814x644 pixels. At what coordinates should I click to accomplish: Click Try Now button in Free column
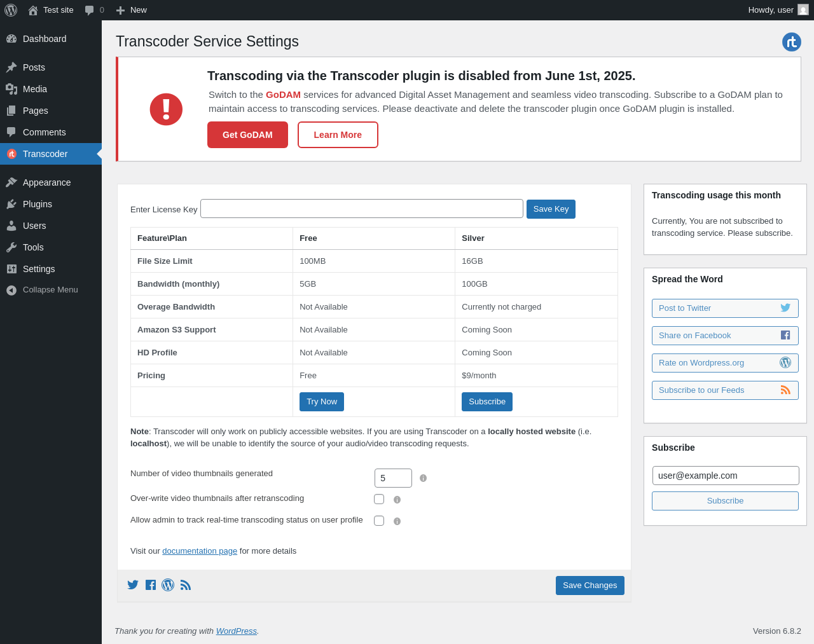322,402
